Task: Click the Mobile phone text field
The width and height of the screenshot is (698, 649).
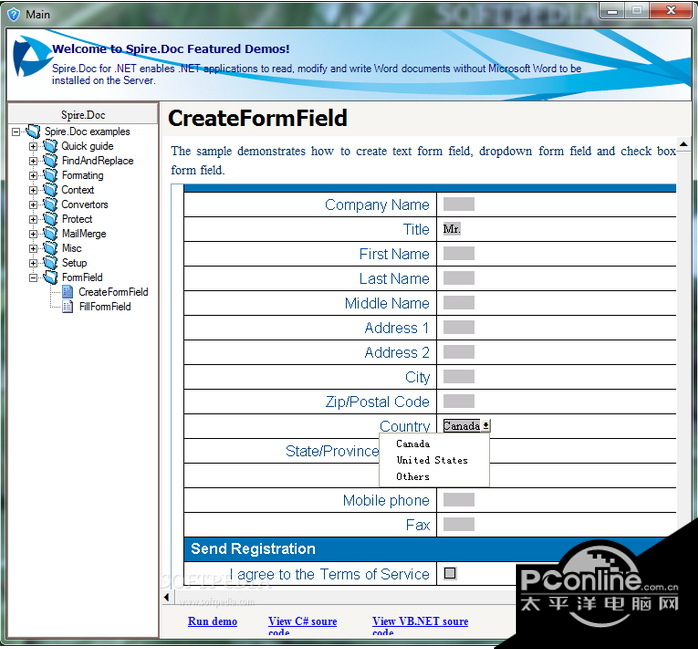Action: pyautogui.click(x=459, y=500)
